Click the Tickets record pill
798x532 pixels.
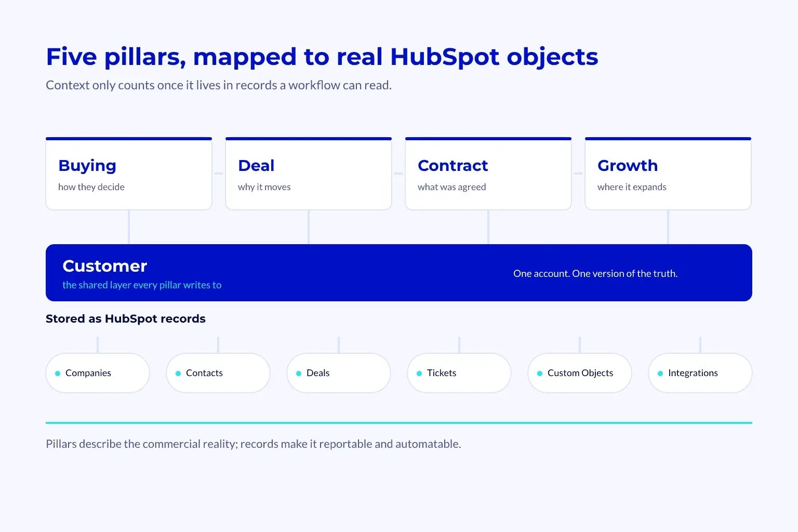459,373
